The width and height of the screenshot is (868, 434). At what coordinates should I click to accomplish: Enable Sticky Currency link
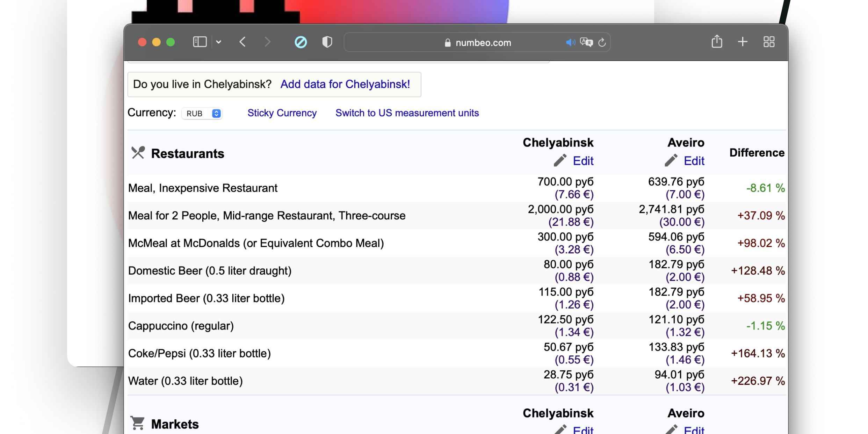(282, 113)
